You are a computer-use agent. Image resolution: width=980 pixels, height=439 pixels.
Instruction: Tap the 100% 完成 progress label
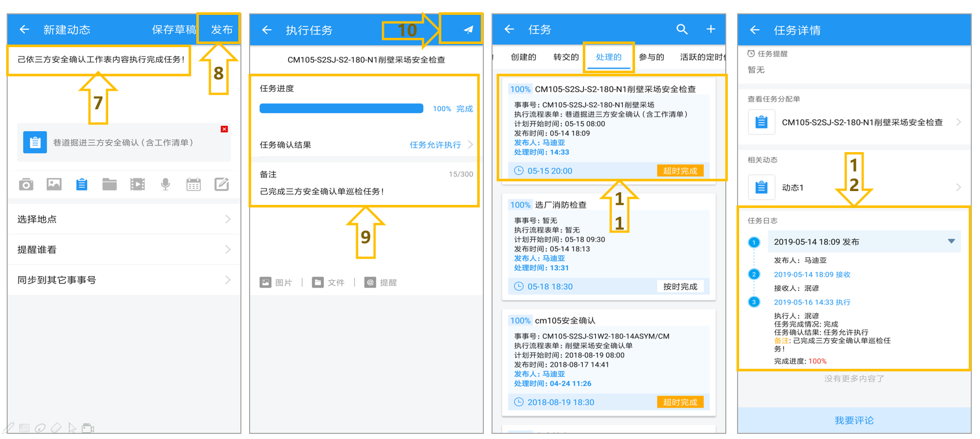click(453, 109)
